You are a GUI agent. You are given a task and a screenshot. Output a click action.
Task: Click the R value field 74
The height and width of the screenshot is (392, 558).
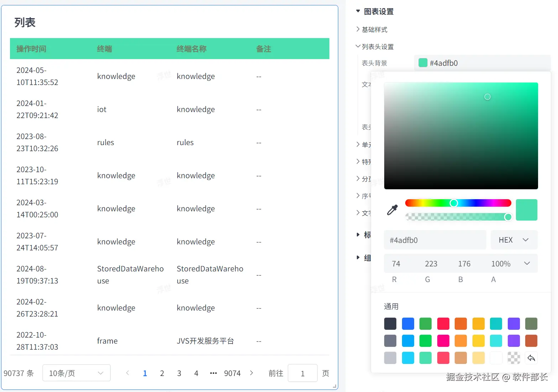click(396, 264)
